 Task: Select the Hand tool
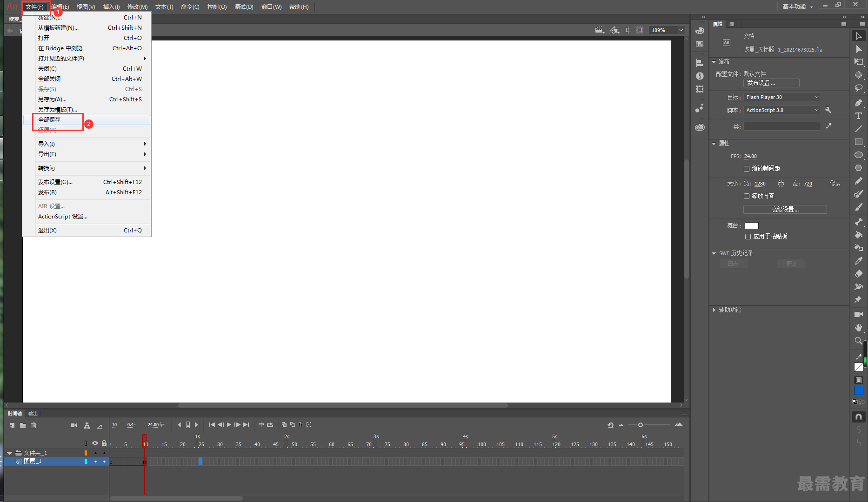coord(859,327)
